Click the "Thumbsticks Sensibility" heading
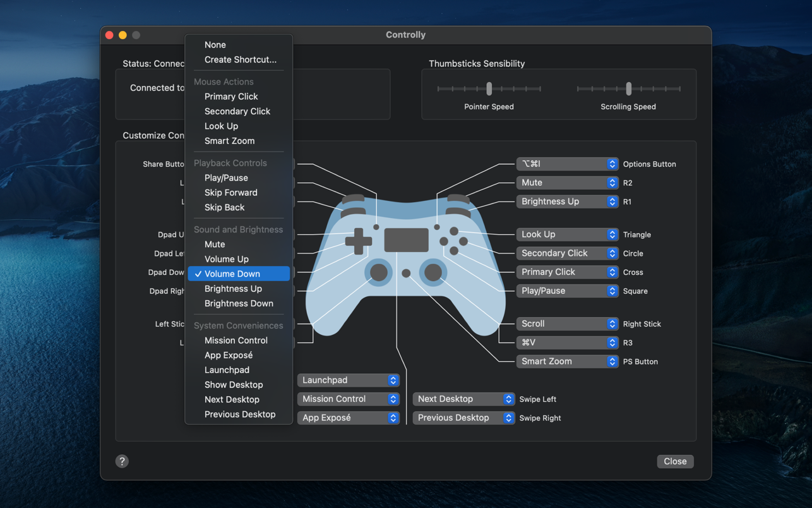 (477, 64)
